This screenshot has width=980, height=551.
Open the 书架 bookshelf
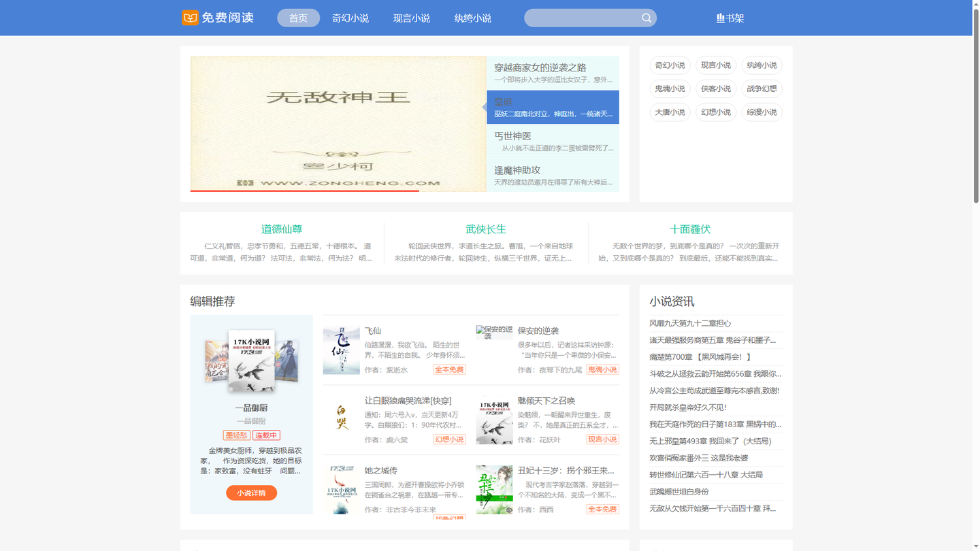pos(730,18)
